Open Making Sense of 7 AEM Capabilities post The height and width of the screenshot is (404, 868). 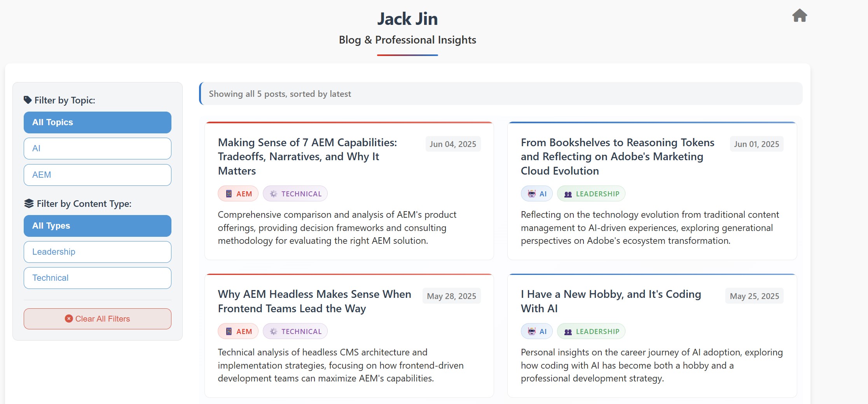point(307,156)
